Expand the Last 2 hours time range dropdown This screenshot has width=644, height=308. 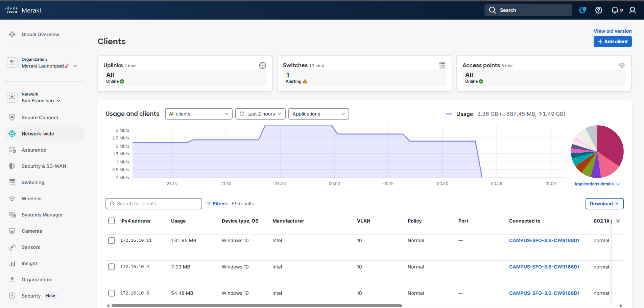point(260,114)
